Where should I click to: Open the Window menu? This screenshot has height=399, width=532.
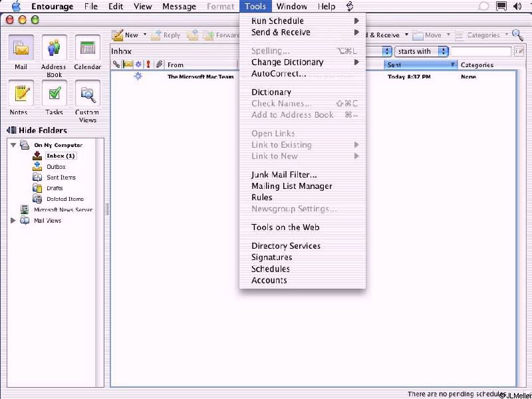pos(292,7)
